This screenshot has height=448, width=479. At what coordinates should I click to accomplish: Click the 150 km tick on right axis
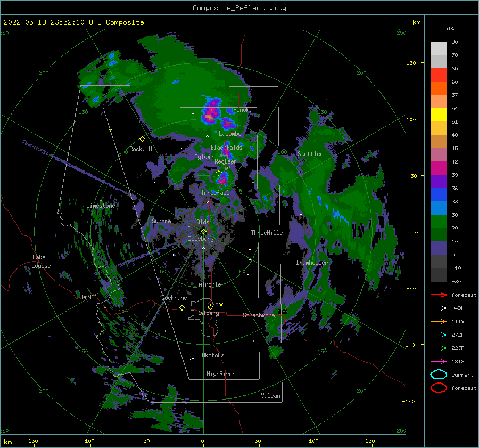tap(411, 63)
